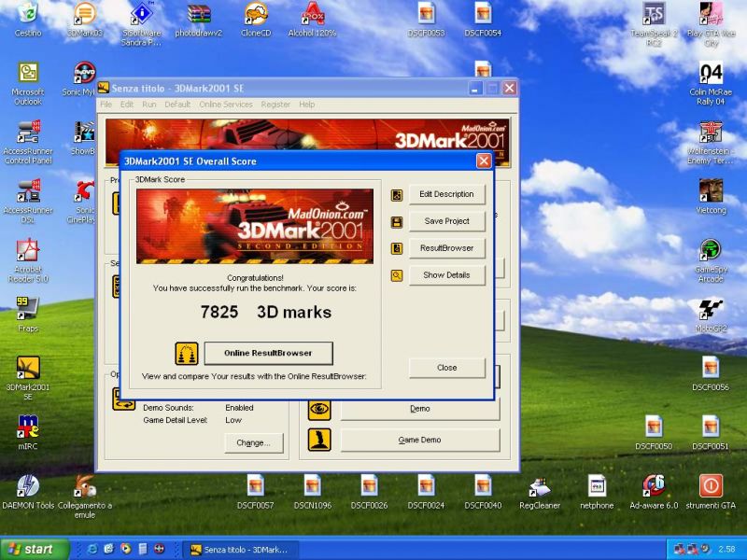
Task: Click the Game Demo button
Action: (419, 440)
